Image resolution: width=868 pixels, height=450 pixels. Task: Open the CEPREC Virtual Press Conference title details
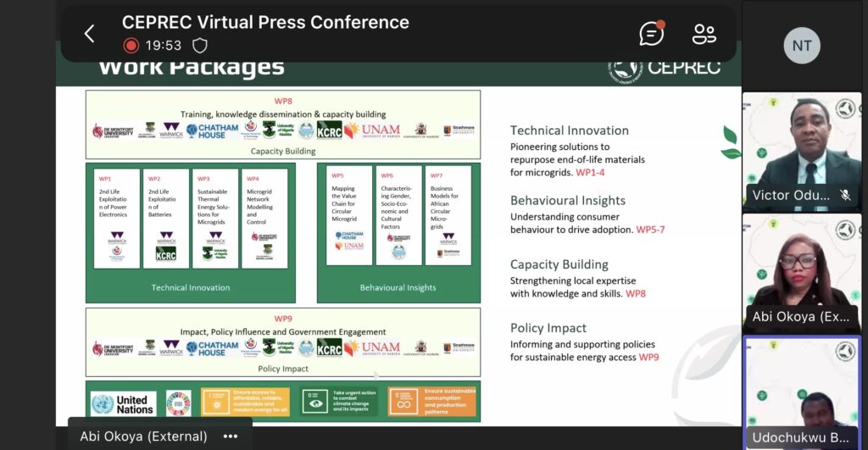coord(265,22)
